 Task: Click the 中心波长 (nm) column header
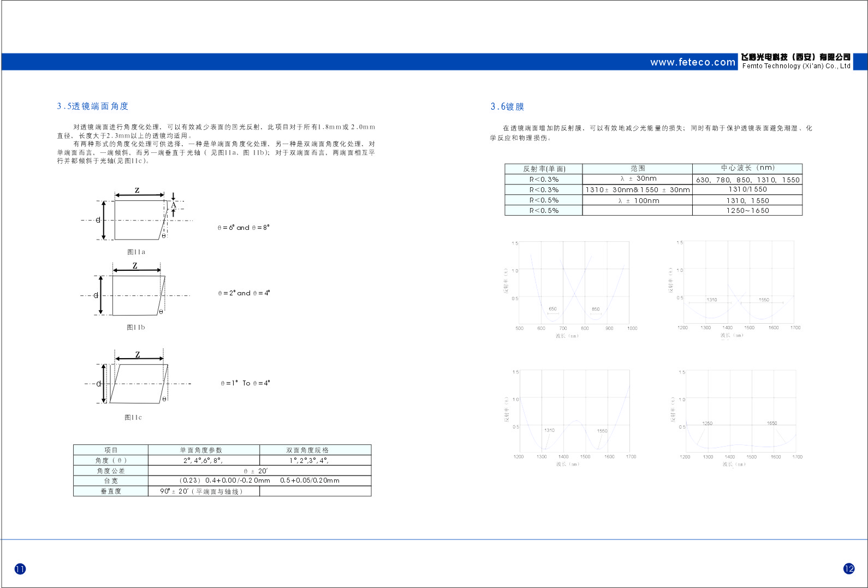(747, 168)
